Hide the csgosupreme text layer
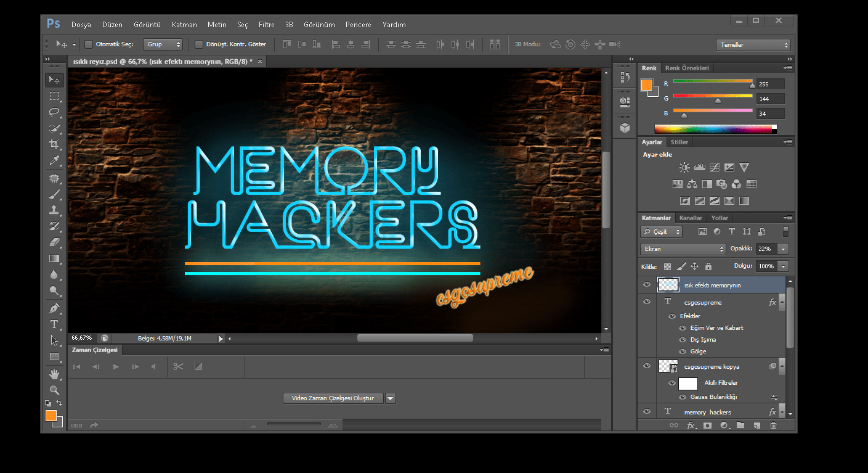 646,302
